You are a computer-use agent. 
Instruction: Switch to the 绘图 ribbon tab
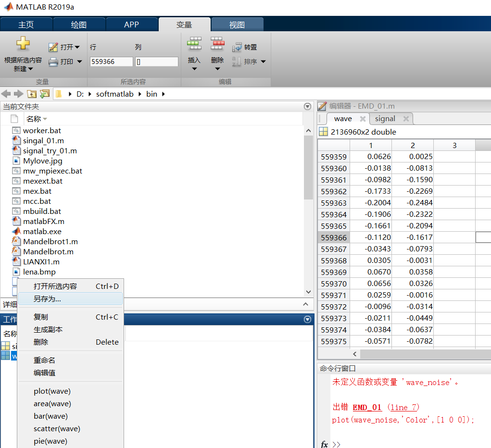click(79, 24)
